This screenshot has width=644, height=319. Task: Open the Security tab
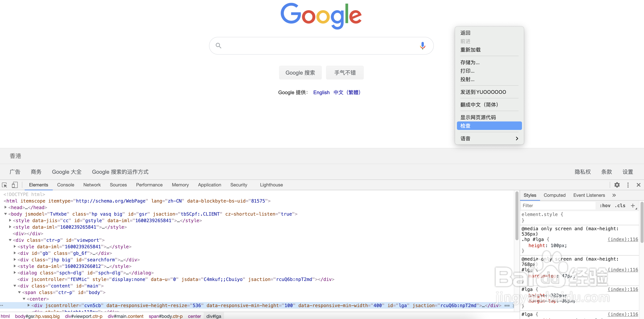pyautogui.click(x=239, y=185)
